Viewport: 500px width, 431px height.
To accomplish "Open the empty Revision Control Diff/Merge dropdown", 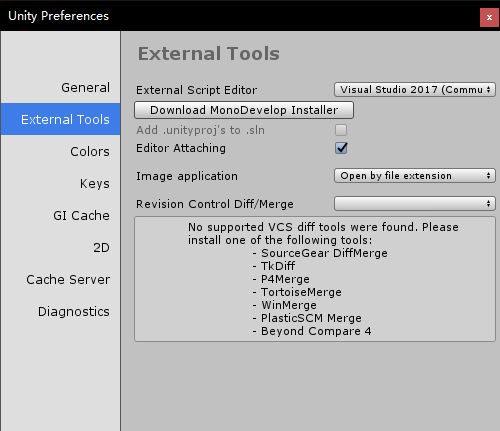I will point(415,204).
